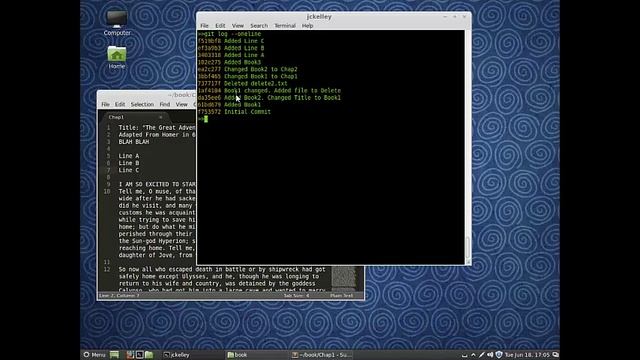This screenshot has height=360, width=640.
Task: Click the shield update manager tray icon
Action: 499,355
